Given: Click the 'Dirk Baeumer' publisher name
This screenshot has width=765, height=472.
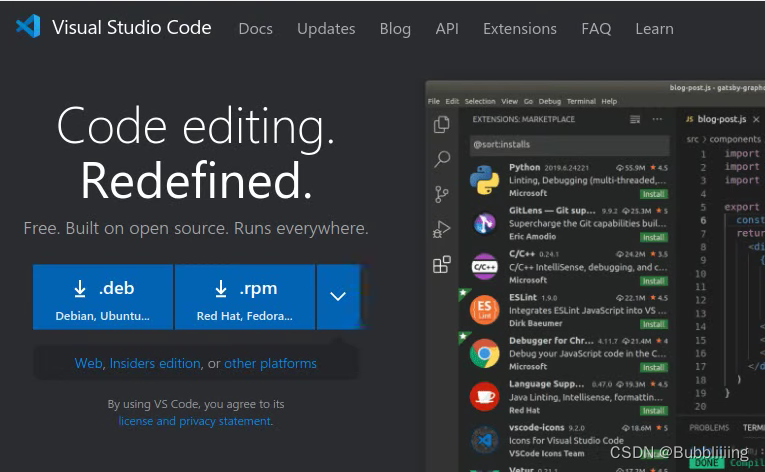Looking at the screenshot, I should point(535,324).
